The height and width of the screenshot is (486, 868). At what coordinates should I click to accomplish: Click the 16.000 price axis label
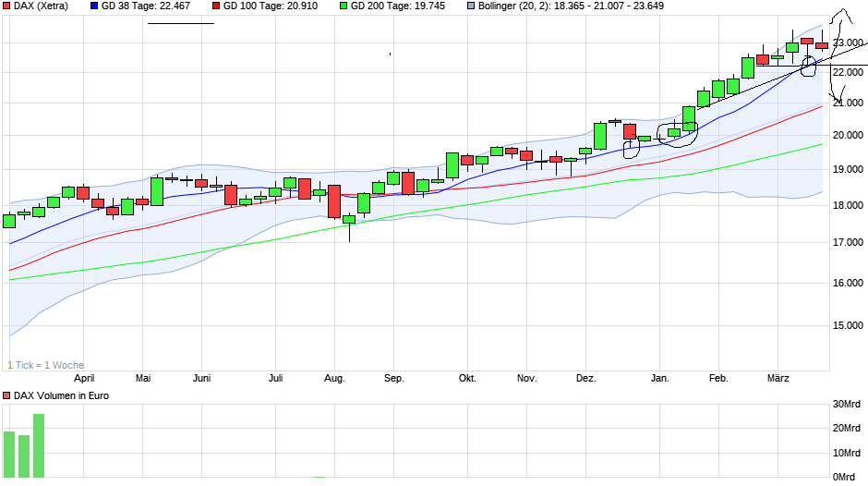coord(848,283)
